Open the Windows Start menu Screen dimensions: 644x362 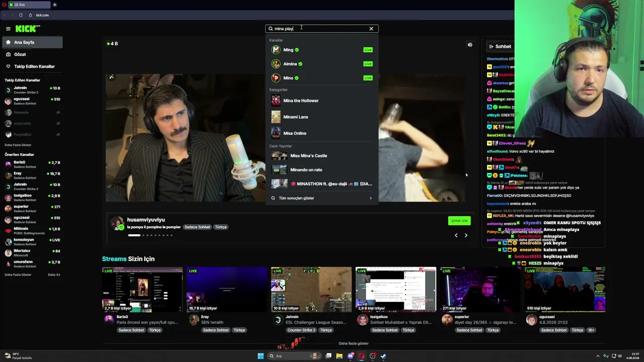coord(261,356)
